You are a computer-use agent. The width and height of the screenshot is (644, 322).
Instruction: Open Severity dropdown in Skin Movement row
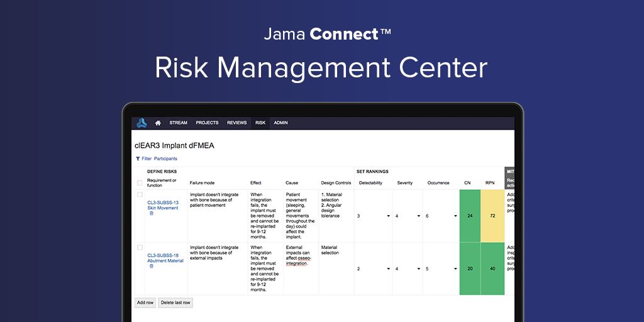click(x=408, y=216)
